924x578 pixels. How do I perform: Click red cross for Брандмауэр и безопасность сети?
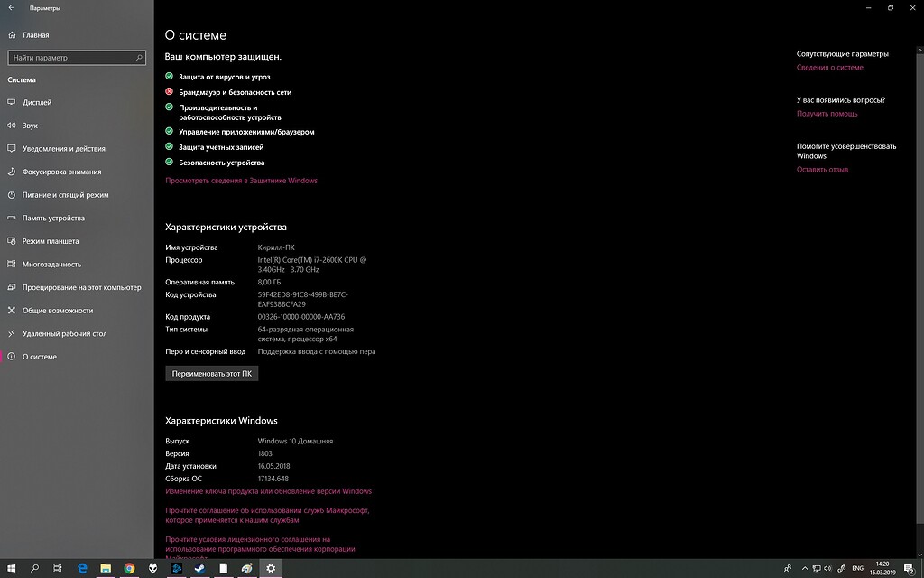(169, 91)
